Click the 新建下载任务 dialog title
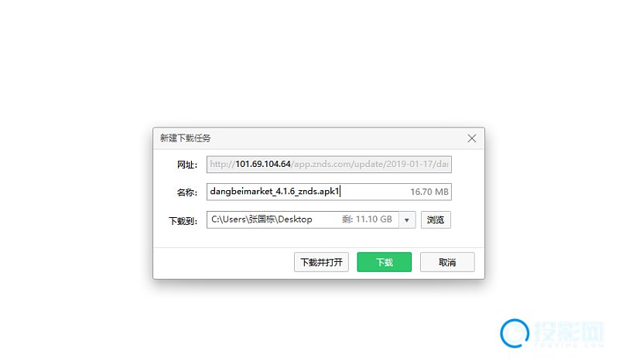 [185, 138]
